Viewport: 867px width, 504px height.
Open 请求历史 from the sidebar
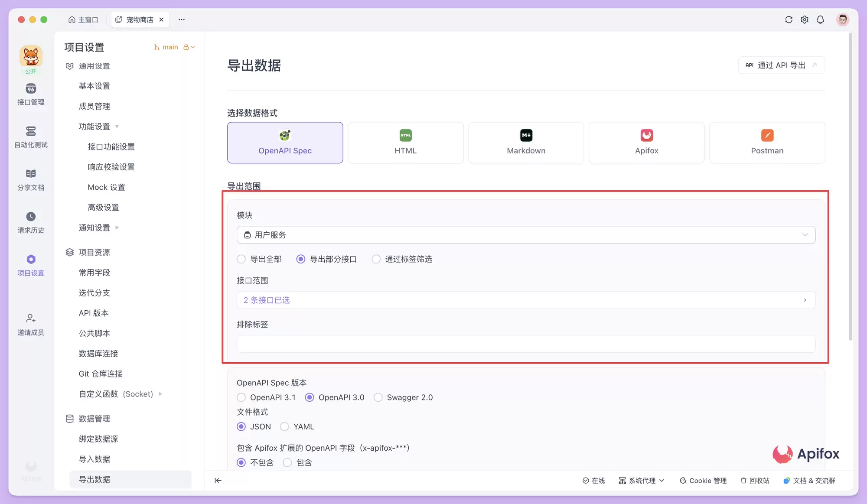[31, 222]
